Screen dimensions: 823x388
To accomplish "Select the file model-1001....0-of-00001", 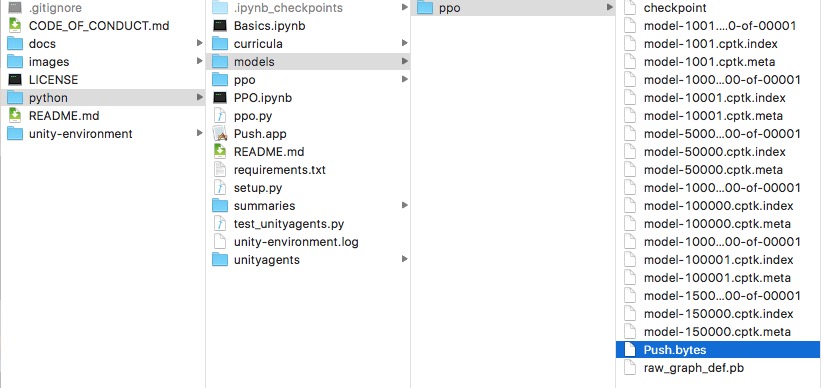I will pyautogui.click(x=720, y=26).
